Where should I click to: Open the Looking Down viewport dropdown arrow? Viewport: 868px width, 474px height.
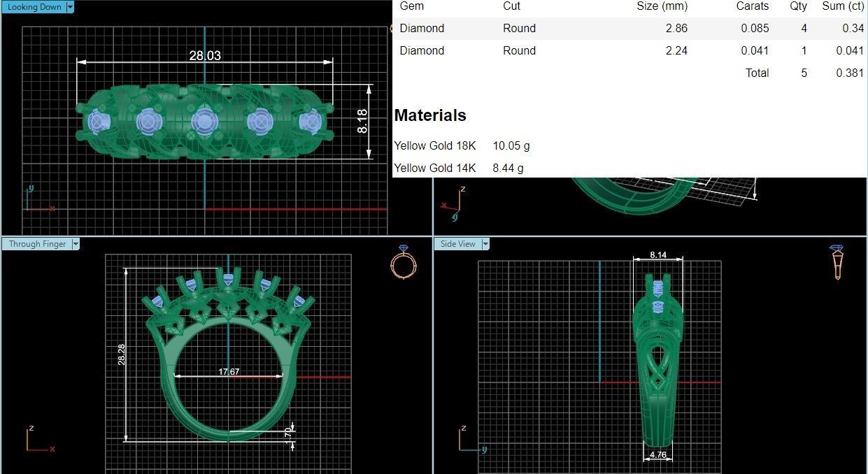click(70, 7)
